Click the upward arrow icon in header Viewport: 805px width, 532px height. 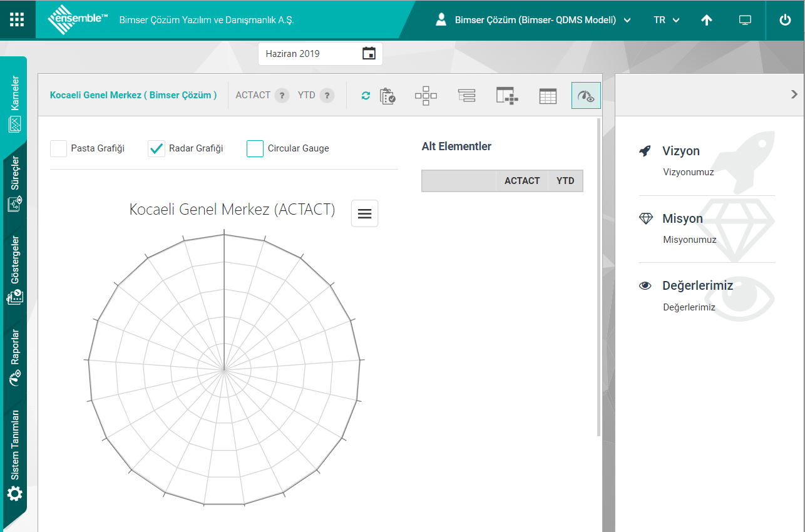pos(707,20)
